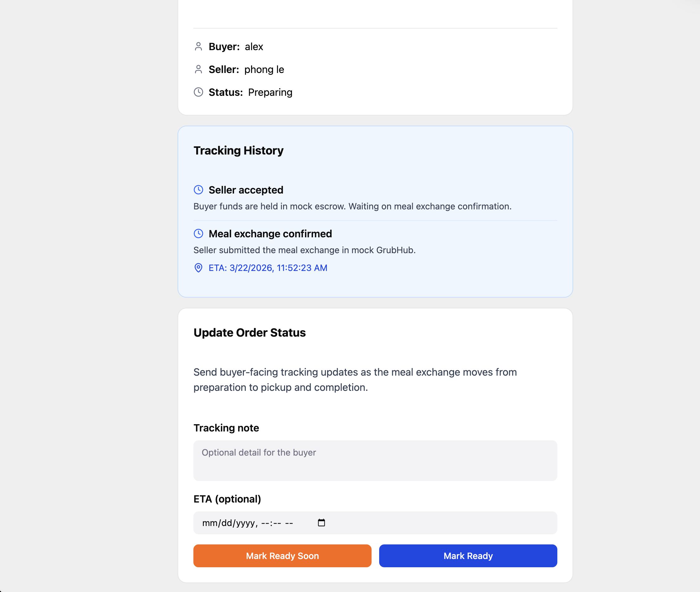
Task: Click the Preparing status value
Action: [x=270, y=92]
